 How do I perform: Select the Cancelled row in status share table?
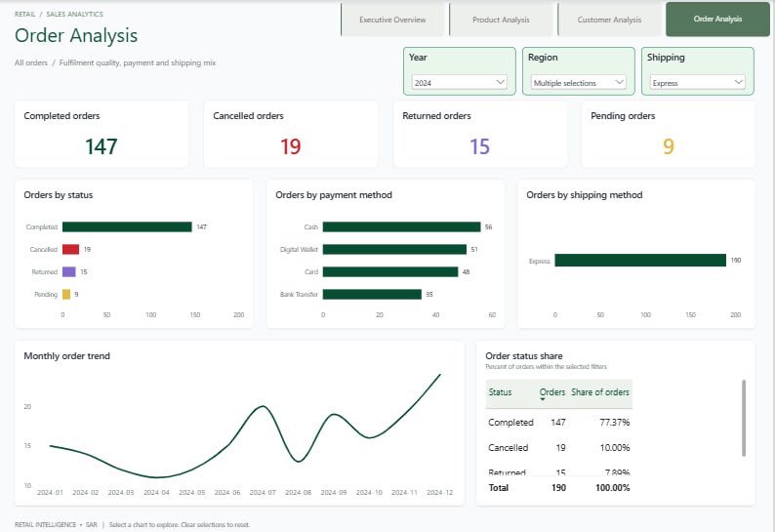tap(558, 447)
